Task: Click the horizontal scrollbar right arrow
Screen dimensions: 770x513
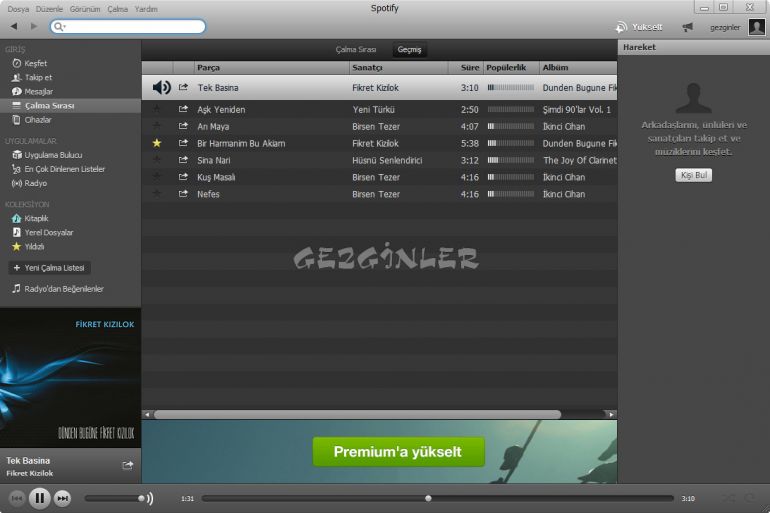Action: (611, 415)
